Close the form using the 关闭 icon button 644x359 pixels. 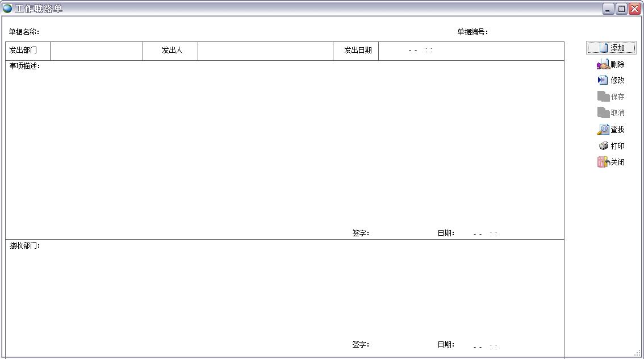click(x=611, y=162)
